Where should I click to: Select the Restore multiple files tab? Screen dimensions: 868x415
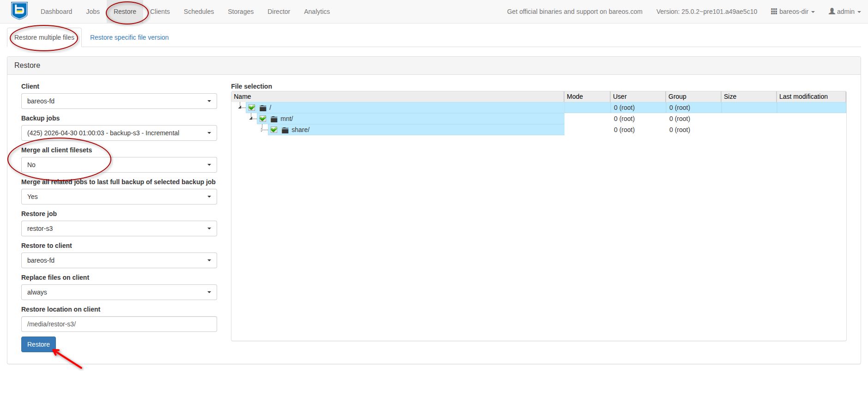point(44,37)
